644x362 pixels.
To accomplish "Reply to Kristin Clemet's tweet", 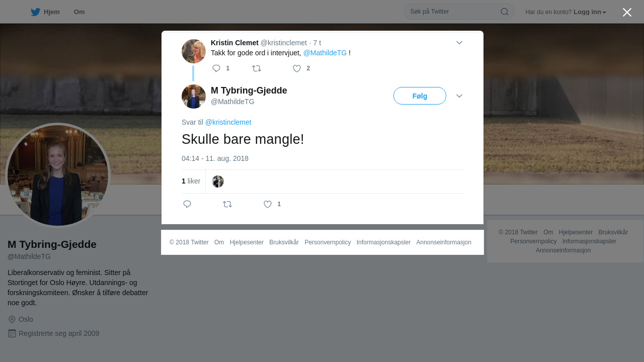I will click(x=216, y=68).
